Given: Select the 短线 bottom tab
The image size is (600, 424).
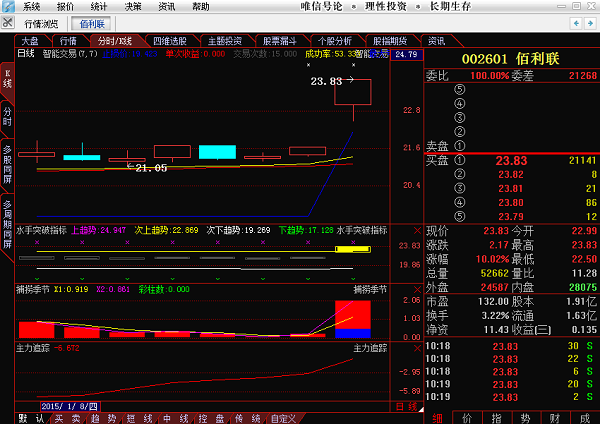Looking at the screenshot, I should tap(139, 418).
